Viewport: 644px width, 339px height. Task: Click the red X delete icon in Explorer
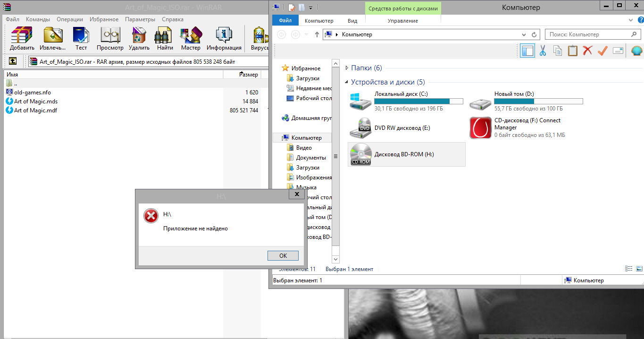[587, 51]
